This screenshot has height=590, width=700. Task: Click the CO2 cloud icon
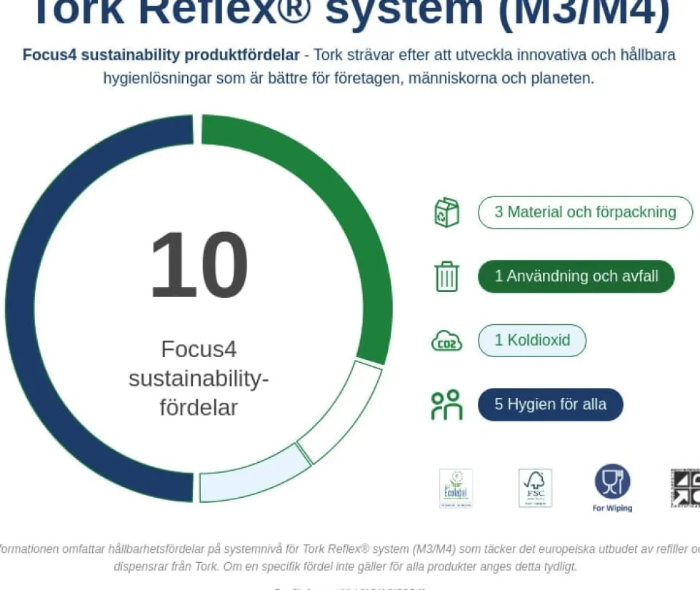click(x=446, y=341)
